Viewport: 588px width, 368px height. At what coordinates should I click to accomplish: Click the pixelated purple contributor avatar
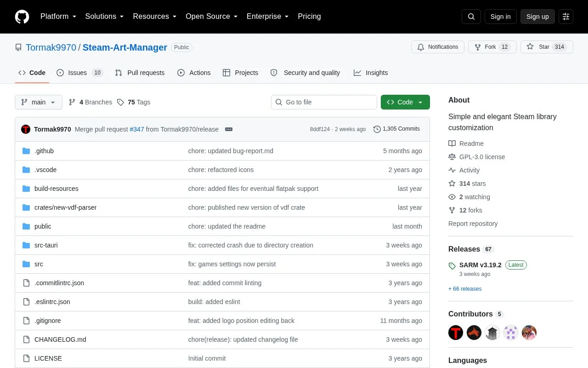[x=511, y=333]
